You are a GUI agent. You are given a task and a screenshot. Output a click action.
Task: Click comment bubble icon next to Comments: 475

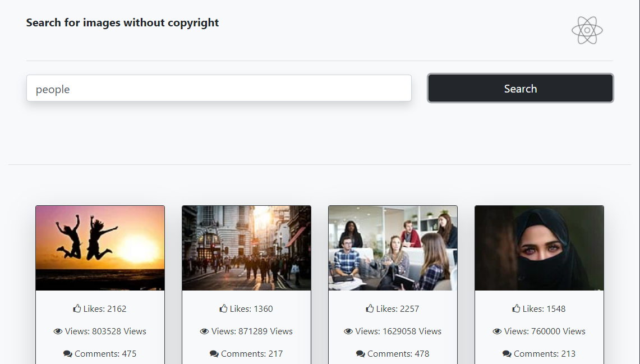pyautogui.click(x=68, y=354)
